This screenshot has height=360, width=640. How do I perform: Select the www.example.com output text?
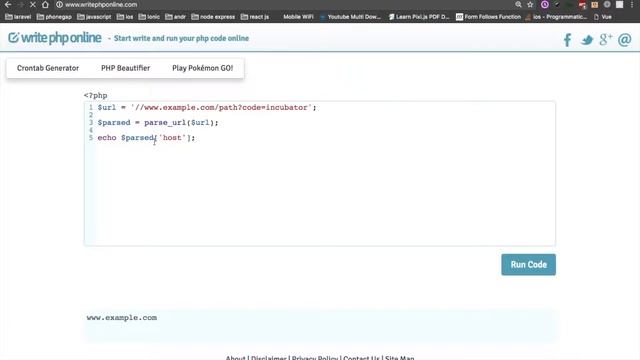pos(122,318)
